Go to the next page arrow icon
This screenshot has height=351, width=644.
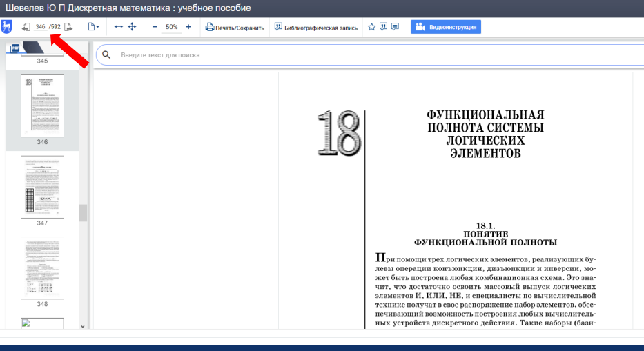coord(68,27)
